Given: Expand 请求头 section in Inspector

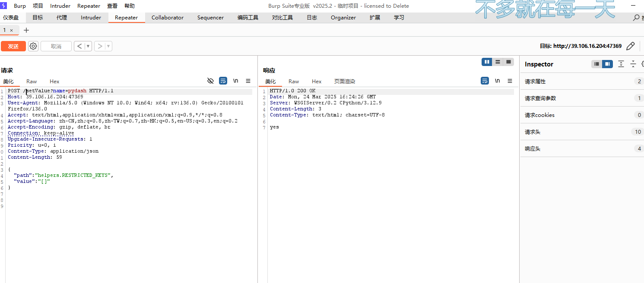Looking at the screenshot, I should [582, 132].
